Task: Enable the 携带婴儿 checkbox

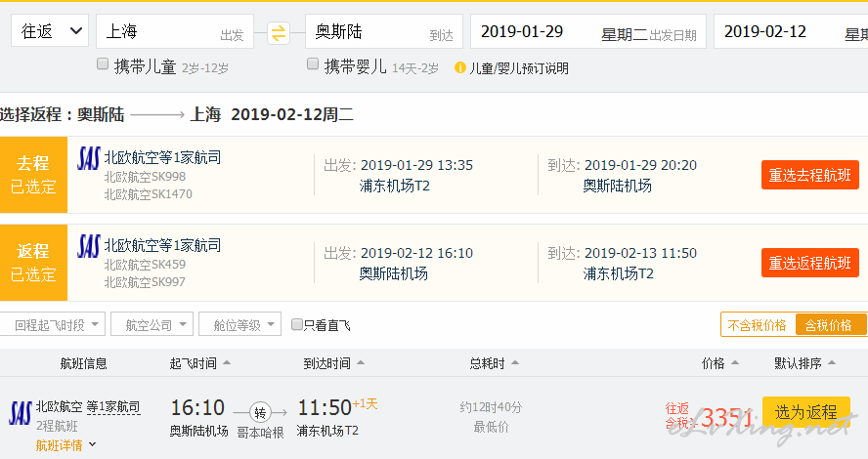Action: pos(313,64)
